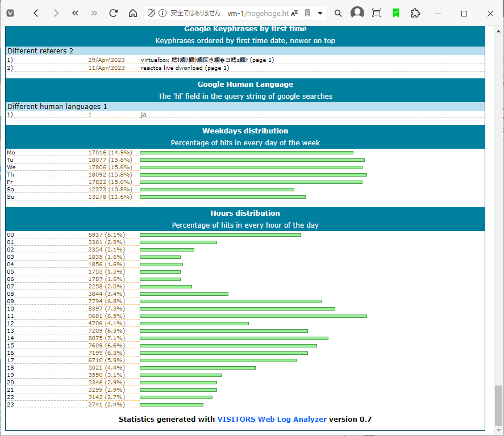
Task: Go back to the previous page
Action: 36,13
